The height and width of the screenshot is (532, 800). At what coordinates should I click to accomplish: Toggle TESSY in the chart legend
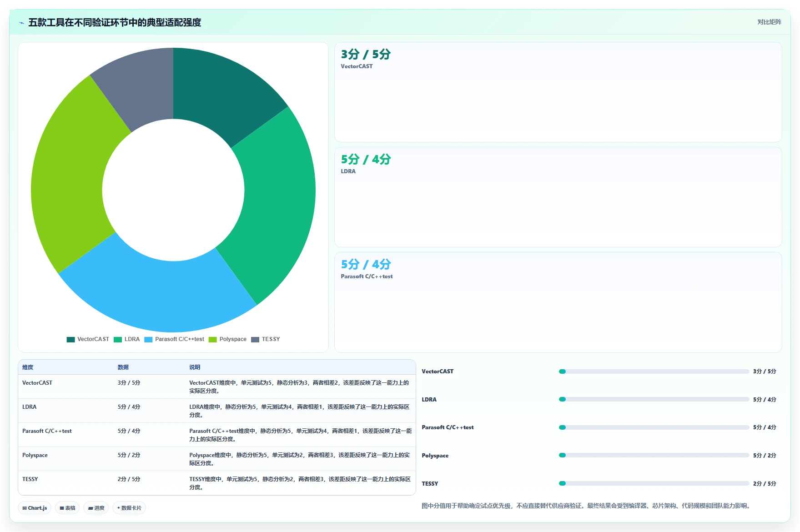[266, 340]
